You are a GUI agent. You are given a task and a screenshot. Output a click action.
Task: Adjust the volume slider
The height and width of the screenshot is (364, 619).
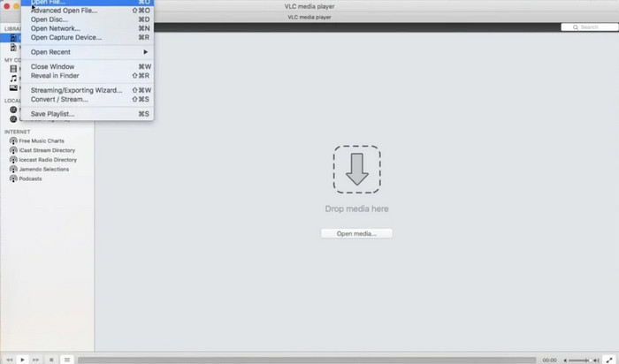click(580, 360)
